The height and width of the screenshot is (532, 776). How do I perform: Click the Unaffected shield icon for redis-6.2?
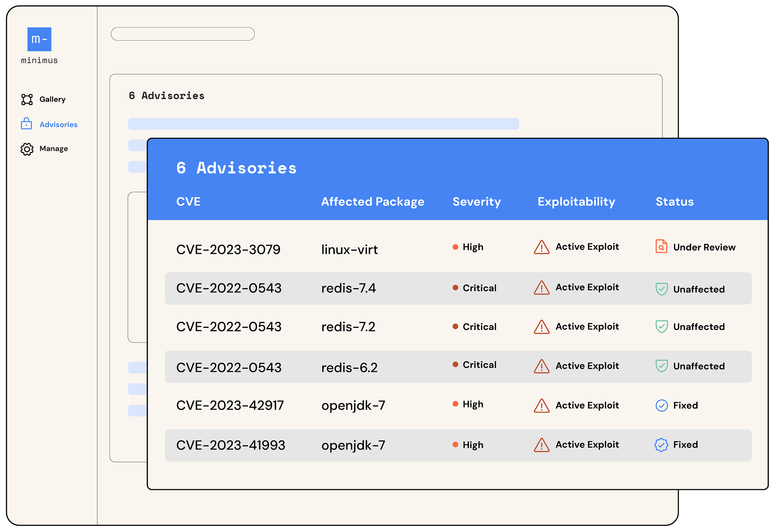(661, 366)
